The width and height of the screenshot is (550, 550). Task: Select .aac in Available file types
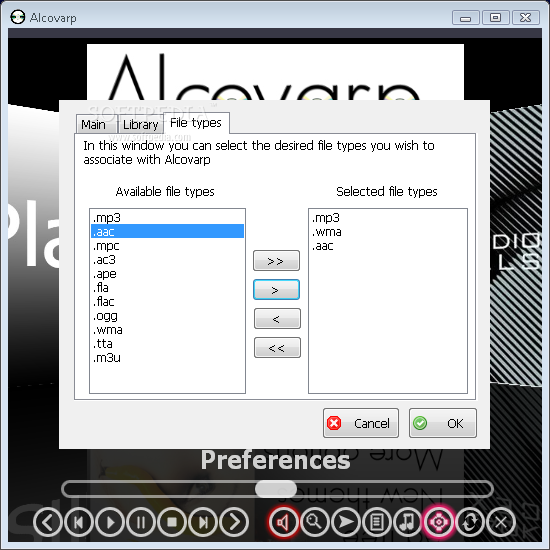pyautogui.click(x=167, y=232)
